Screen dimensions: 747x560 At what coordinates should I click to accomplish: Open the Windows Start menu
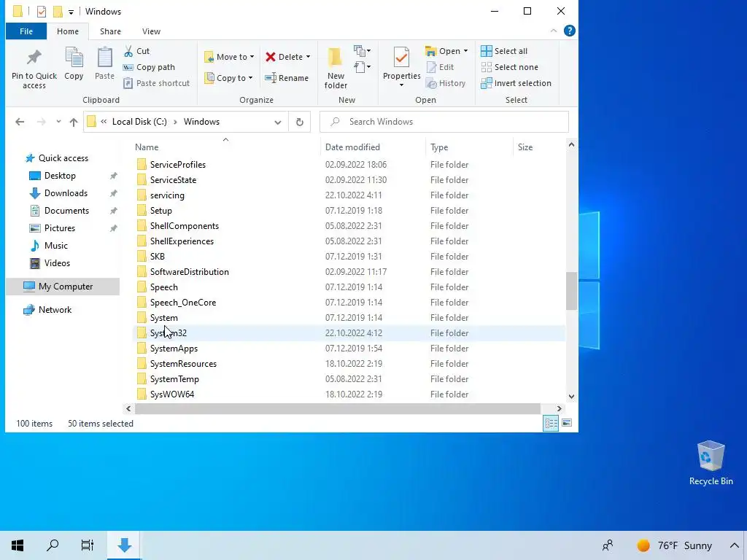18,545
